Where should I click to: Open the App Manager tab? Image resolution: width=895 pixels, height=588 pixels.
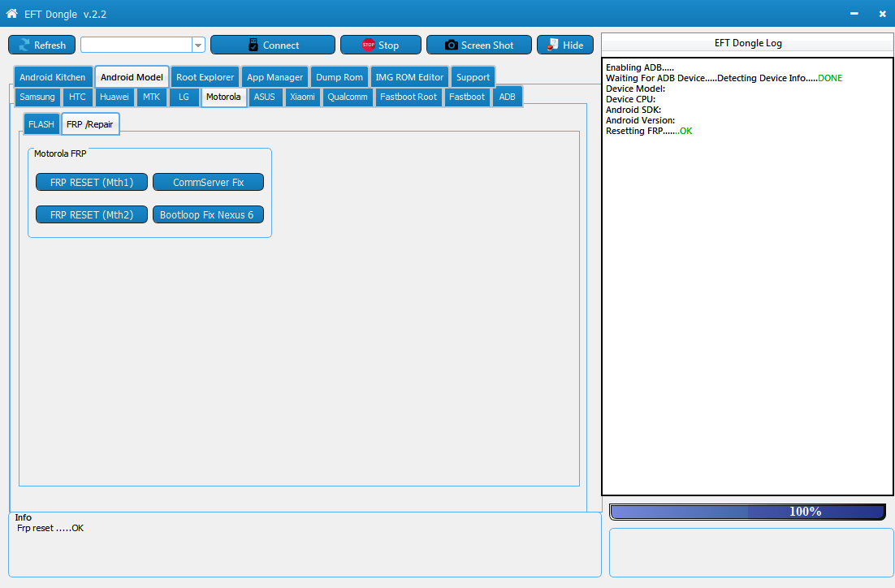pyautogui.click(x=275, y=77)
